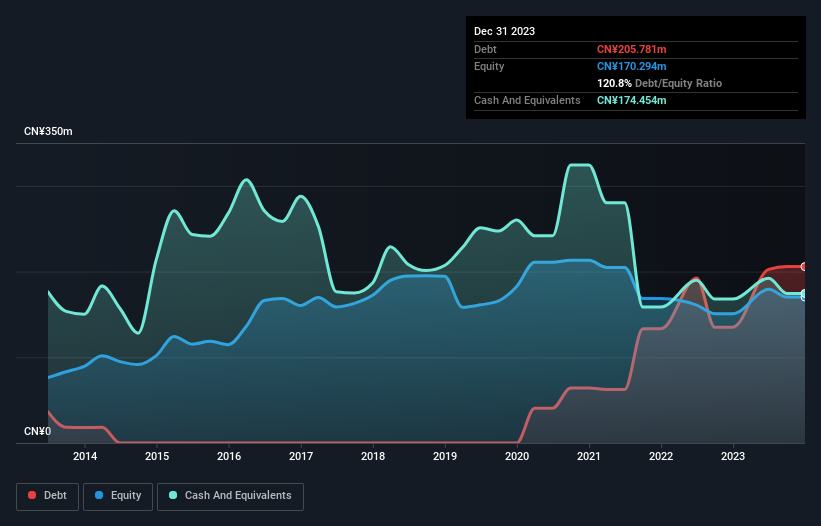This screenshot has height=526, width=821.
Task: Select the 2023 year label
Action: point(733,457)
